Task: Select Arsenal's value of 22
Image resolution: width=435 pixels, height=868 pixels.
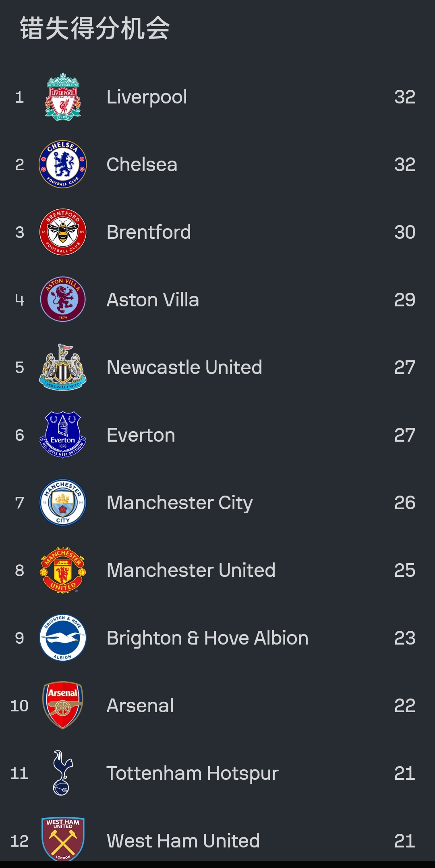Action: tap(405, 706)
